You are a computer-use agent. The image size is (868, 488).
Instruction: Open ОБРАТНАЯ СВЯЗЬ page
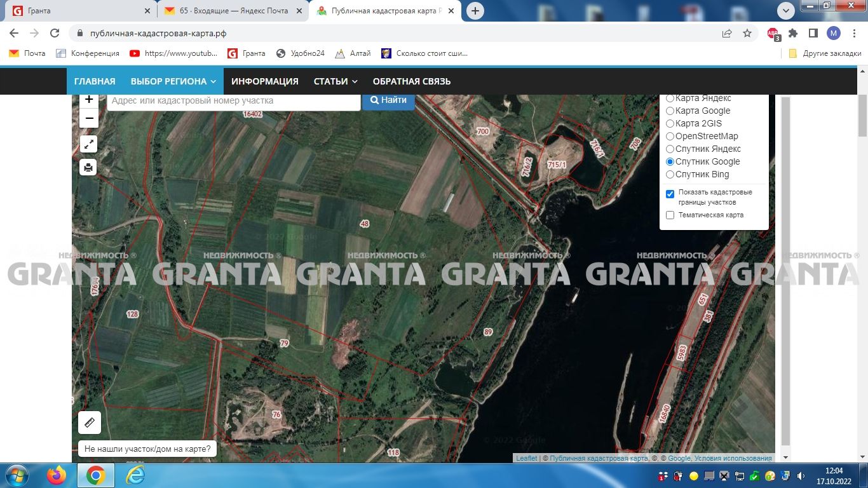(x=412, y=81)
